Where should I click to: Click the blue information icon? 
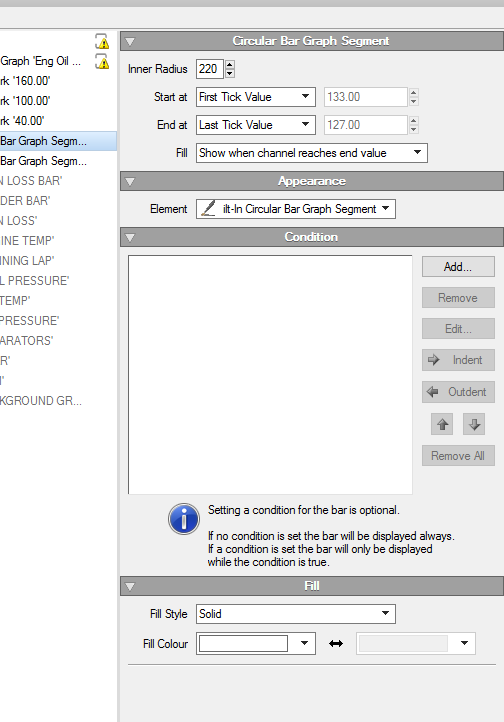pyautogui.click(x=184, y=518)
